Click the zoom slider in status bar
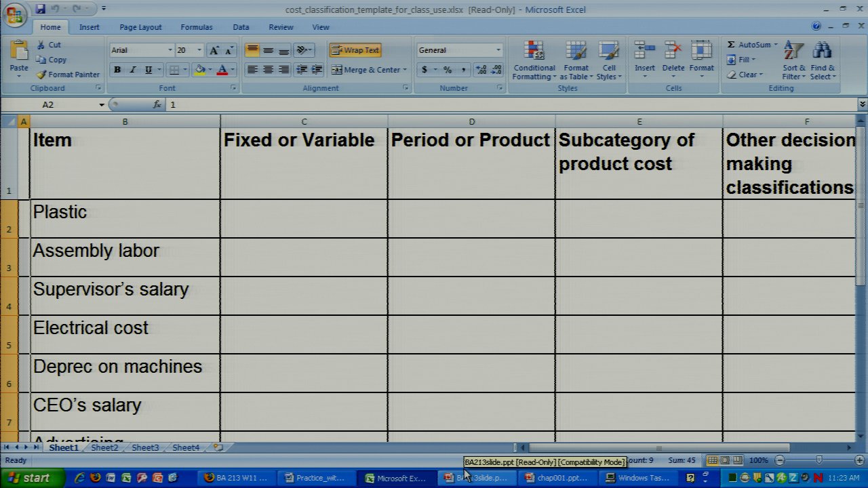Viewport: 868px width, 488px height. pyautogui.click(x=818, y=460)
